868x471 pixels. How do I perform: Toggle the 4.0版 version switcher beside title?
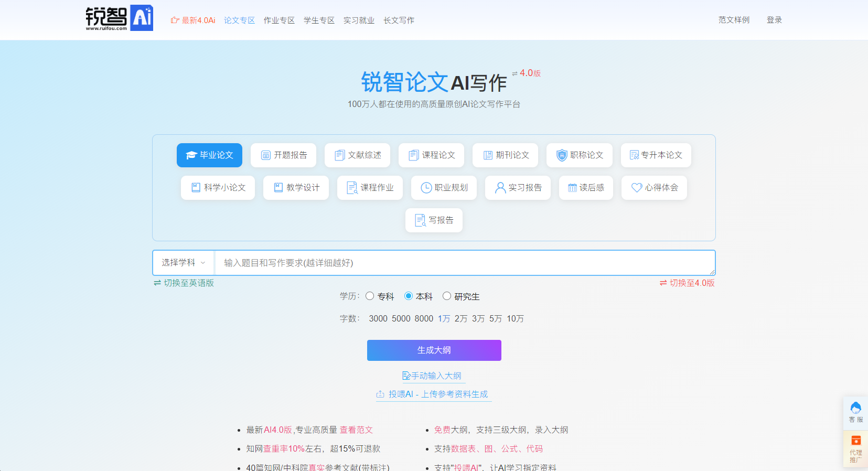[x=526, y=73]
